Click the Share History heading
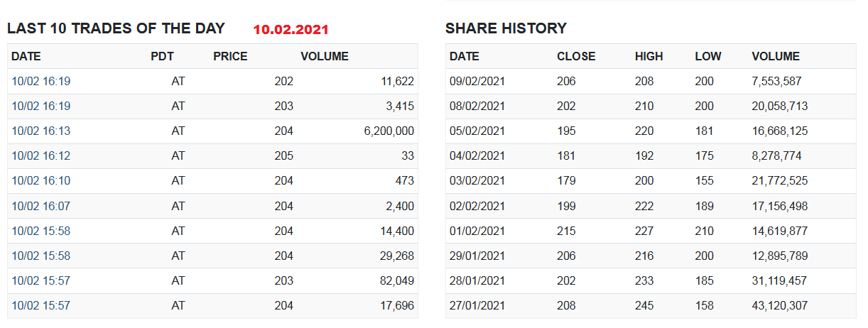868x328 pixels. [x=506, y=28]
